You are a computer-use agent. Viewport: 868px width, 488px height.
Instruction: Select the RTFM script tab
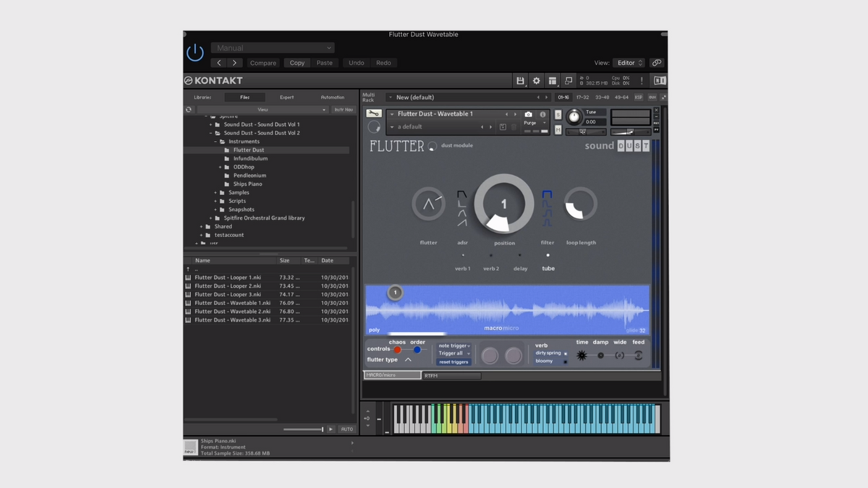(x=451, y=375)
